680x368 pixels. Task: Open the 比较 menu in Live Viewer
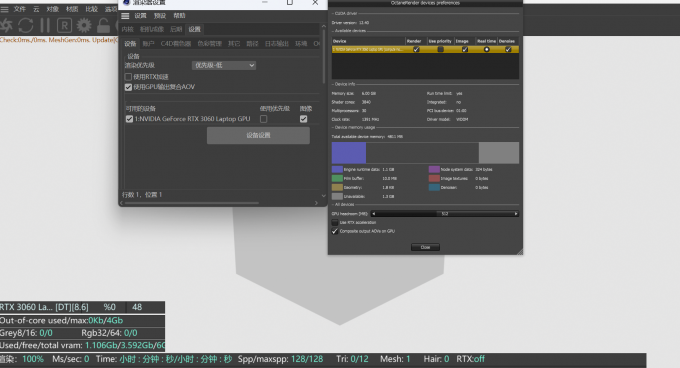(x=92, y=9)
